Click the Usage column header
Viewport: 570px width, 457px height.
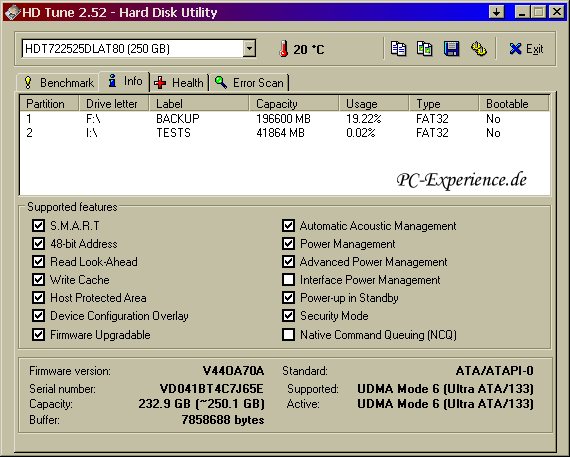[374, 104]
